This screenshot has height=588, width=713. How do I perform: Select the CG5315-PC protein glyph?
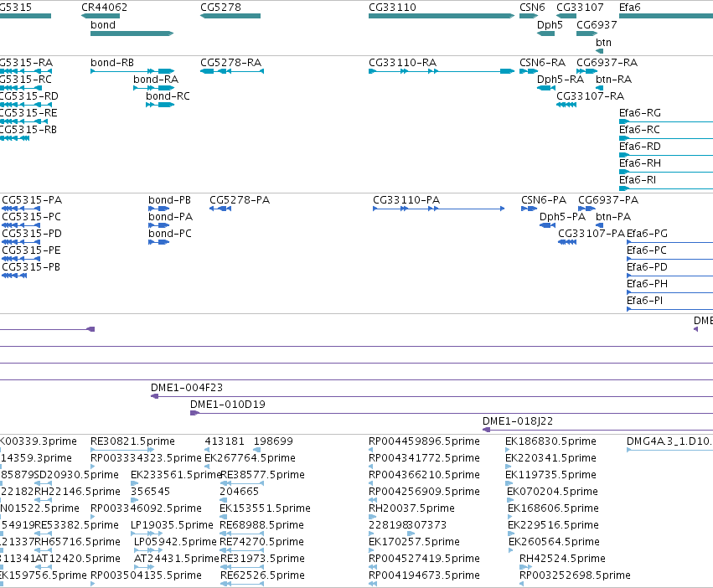tap(21, 225)
